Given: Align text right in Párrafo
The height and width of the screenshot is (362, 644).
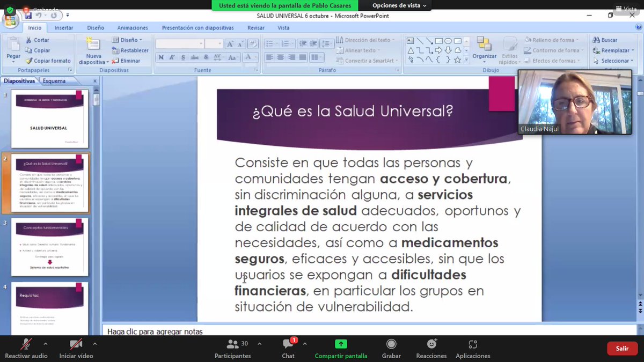Looking at the screenshot, I should pyautogui.click(x=291, y=57).
